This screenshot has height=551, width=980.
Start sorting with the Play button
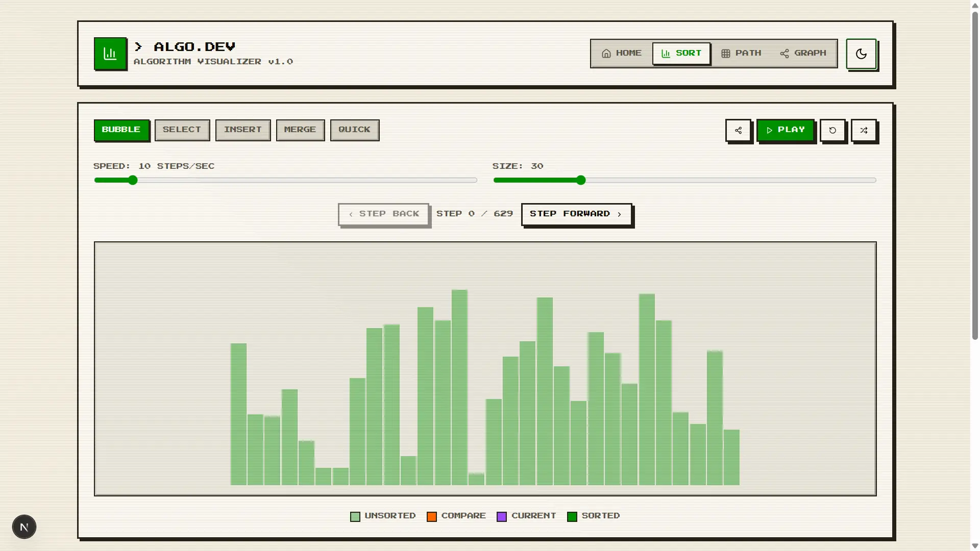[x=786, y=130]
